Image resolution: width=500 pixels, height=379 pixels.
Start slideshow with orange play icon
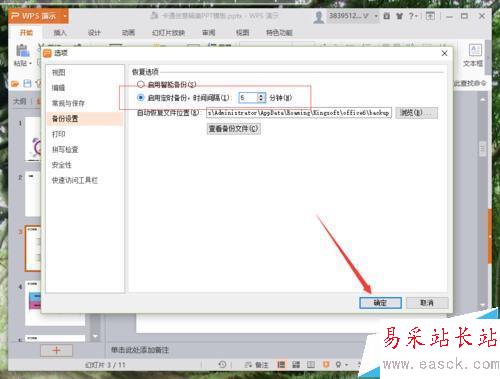[x=326, y=364]
